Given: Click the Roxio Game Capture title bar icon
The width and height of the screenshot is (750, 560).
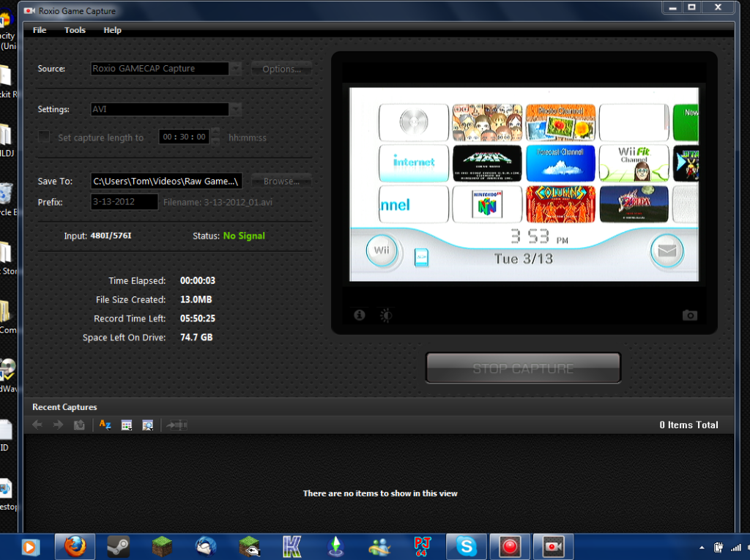Looking at the screenshot, I should [x=29, y=10].
